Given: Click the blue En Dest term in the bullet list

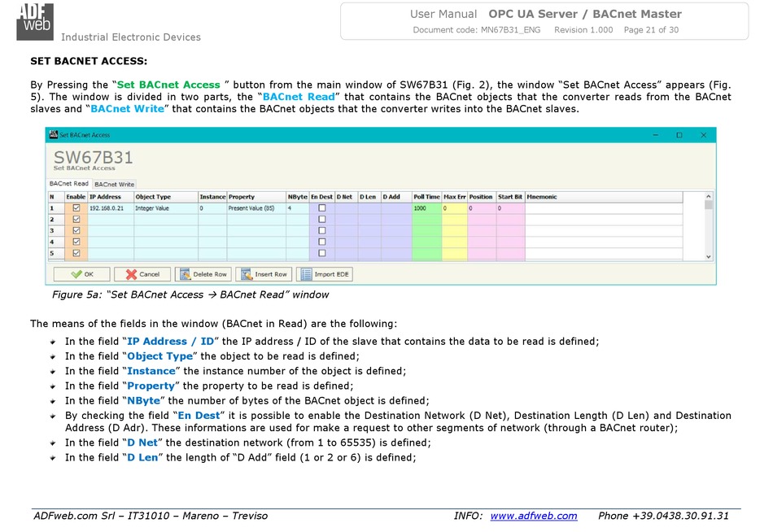Looking at the screenshot, I should coord(199,415).
